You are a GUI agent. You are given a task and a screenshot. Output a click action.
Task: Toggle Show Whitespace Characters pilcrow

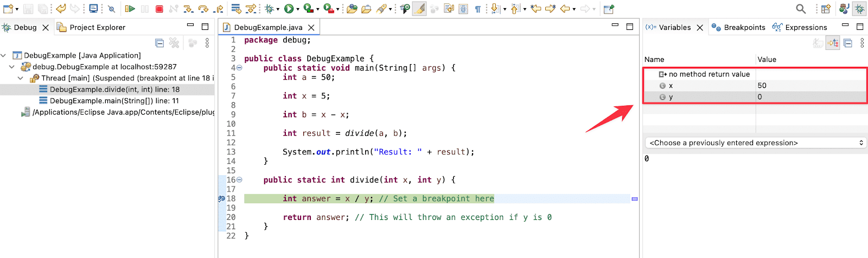coord(477,9)
